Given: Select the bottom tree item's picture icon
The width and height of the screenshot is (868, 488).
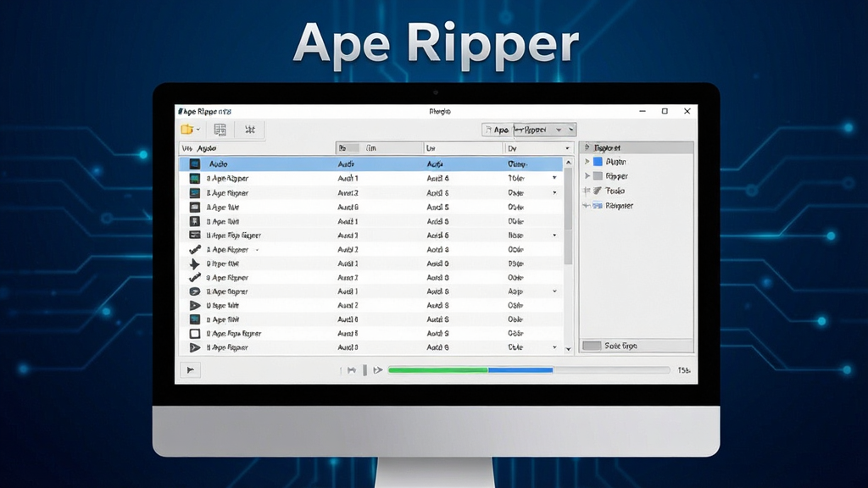Looking at the screenshot, I should 598,205.
